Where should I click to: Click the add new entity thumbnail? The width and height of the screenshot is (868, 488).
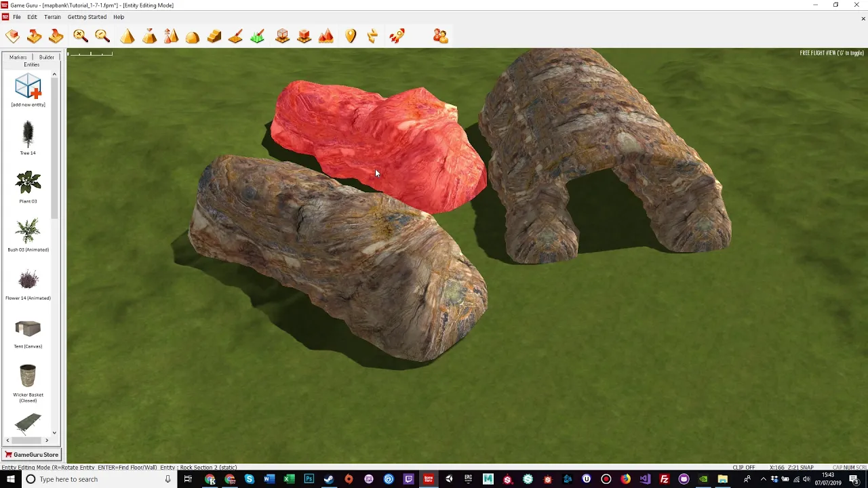point(28,91)
